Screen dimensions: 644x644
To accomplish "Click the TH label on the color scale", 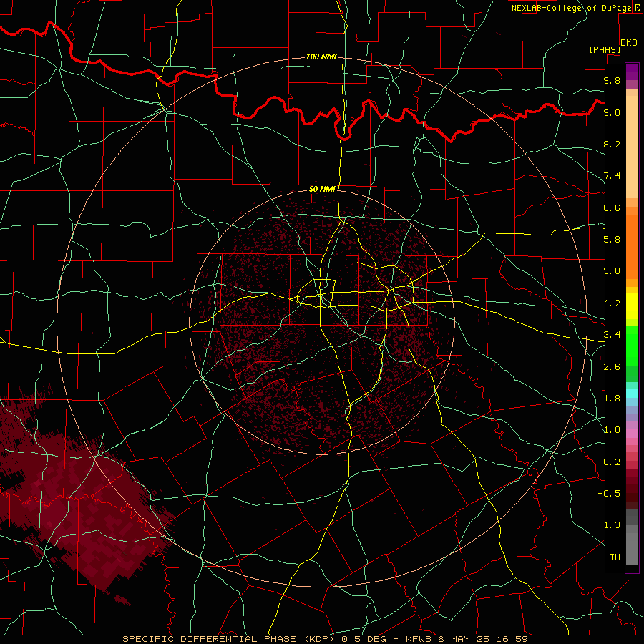I will [x=615, y=557].
